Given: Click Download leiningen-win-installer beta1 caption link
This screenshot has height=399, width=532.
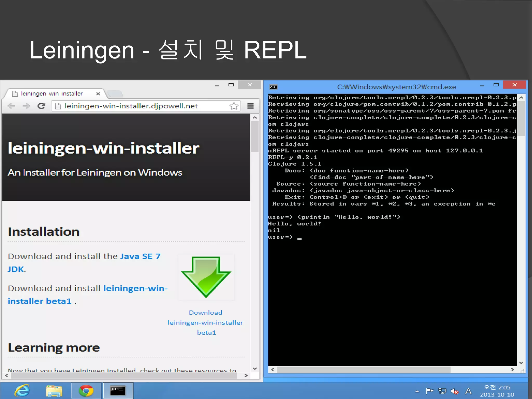Looking at the screenshot, I should [205, 322].
